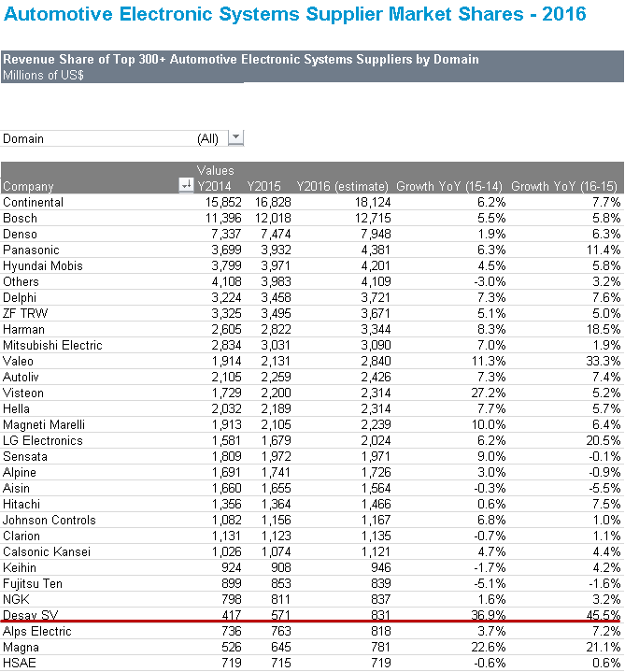625x672 pixels.
Task: Click the LG Electronics company cell
Action: (x=42, y=440)
